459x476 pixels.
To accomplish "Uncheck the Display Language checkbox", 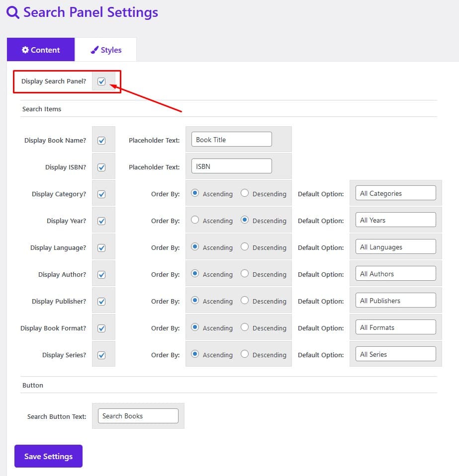I will (101, 248).
